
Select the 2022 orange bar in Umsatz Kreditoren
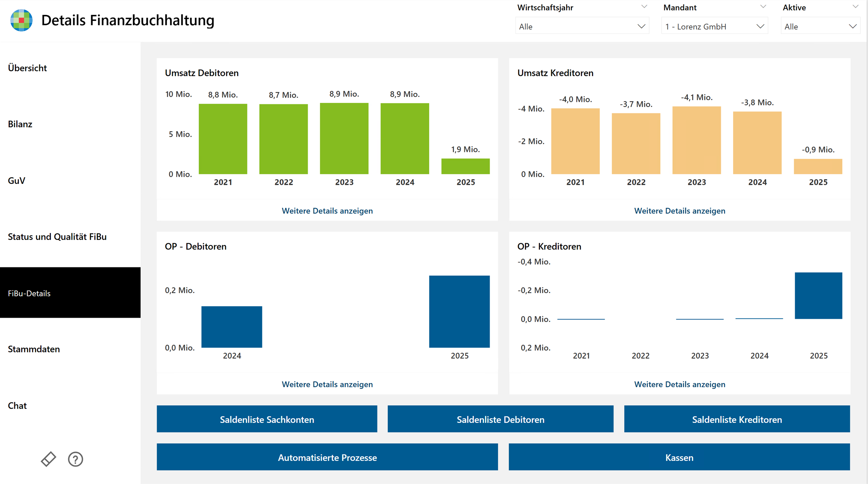click(x=636, y=144)
